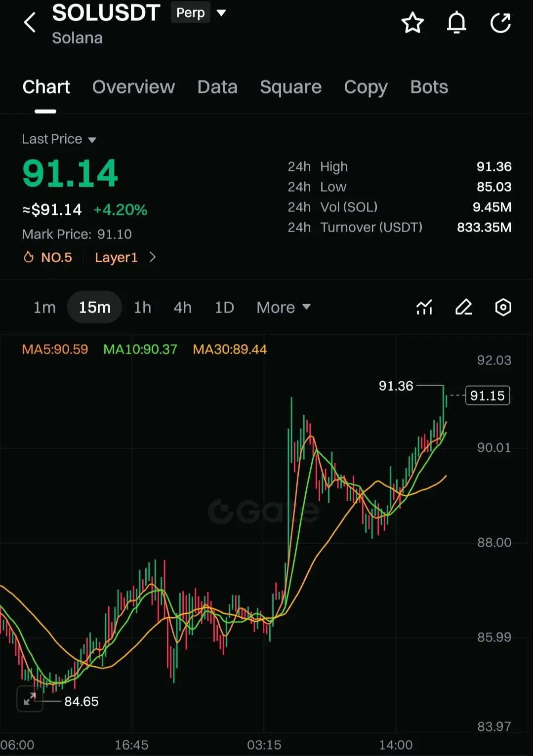Go back using the back arrow

(30, 22)
